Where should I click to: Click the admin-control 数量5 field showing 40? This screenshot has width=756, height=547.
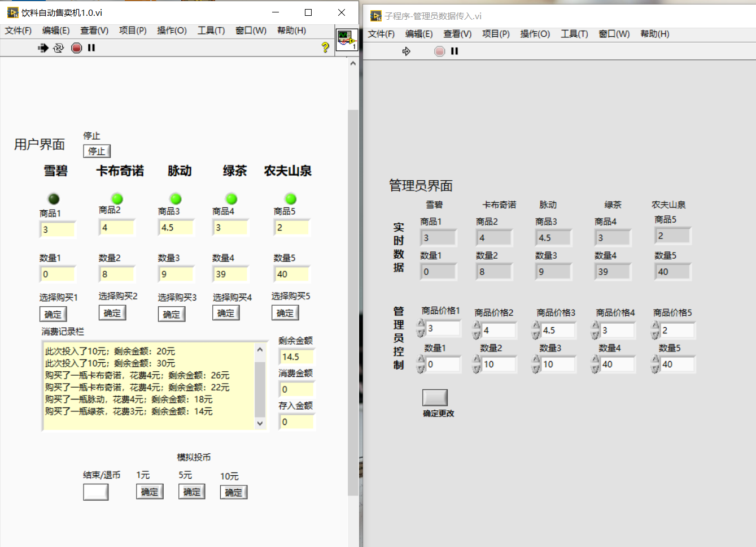(678, 364)
